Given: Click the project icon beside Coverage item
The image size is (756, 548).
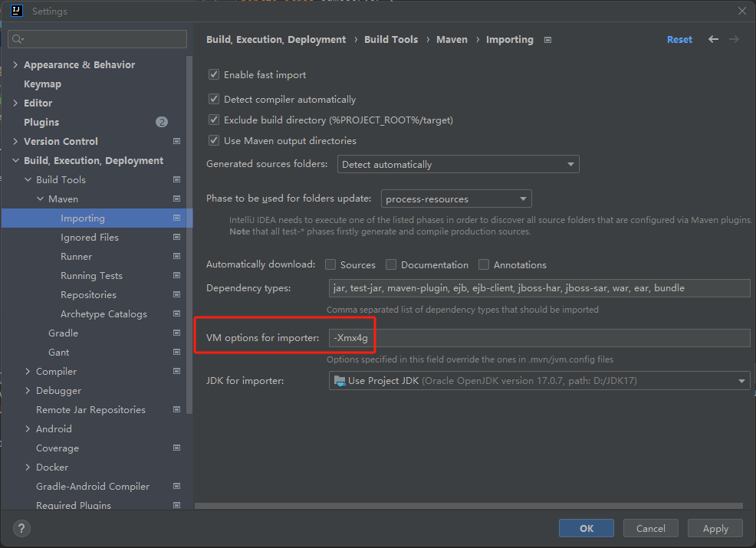Looking at the screenshot, I should pos(176,448).
